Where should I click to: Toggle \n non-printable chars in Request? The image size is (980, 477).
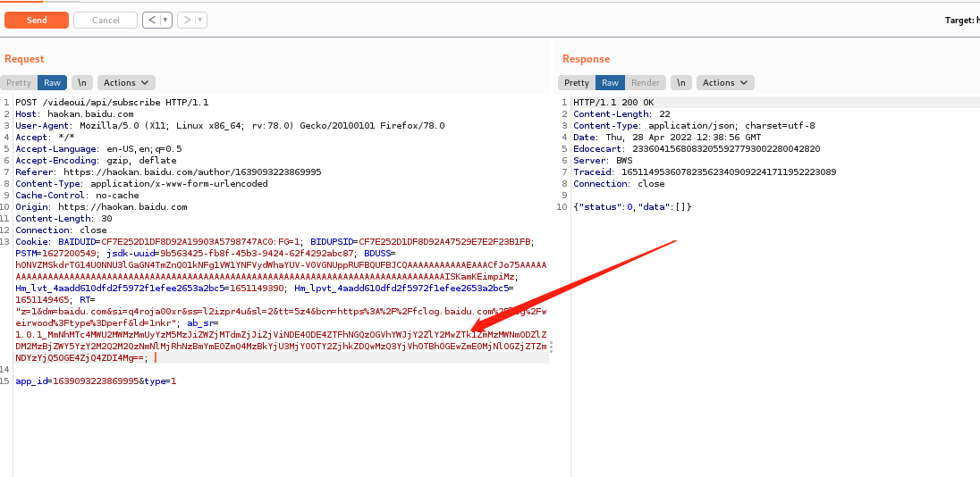(x=81, y=82)
